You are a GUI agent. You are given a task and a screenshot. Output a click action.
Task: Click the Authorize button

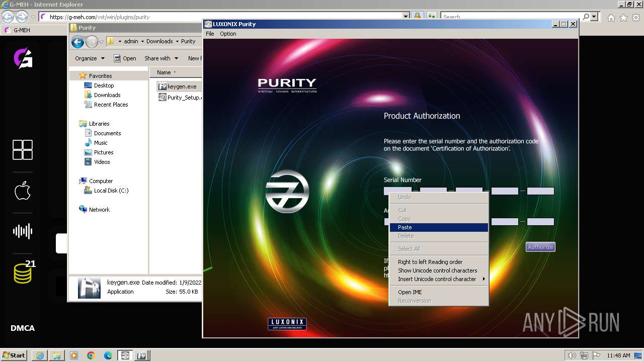(x=540, y=247)
